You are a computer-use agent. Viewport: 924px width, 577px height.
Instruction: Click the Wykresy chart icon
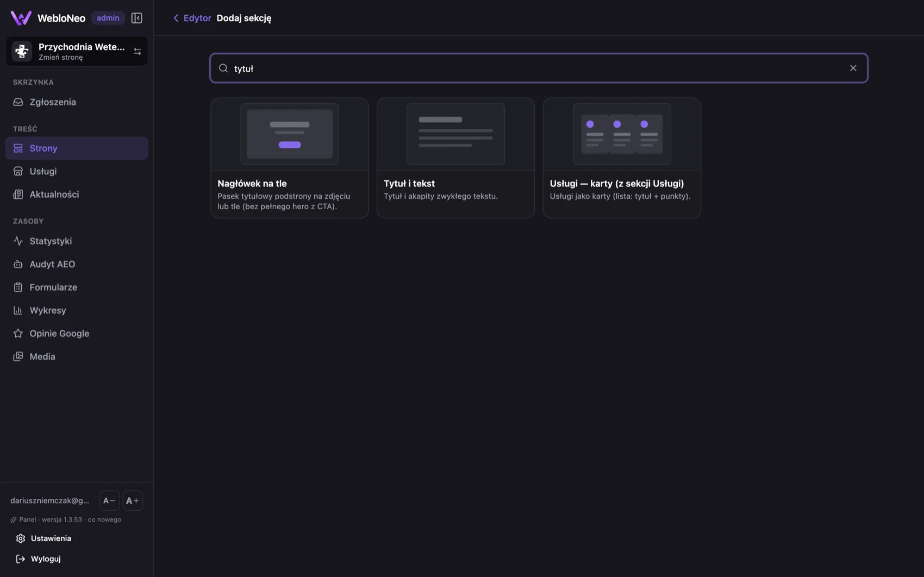tap(18, 310)
